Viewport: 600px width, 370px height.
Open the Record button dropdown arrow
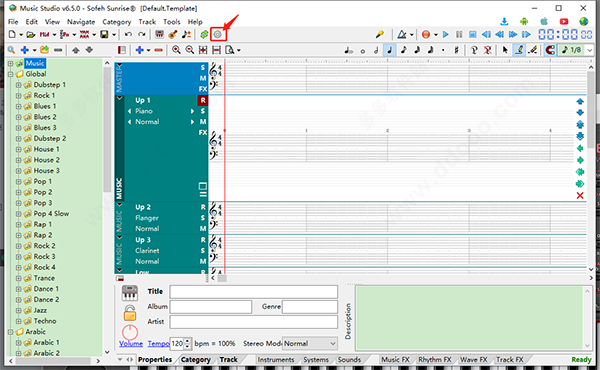click(x=436, y=35)
